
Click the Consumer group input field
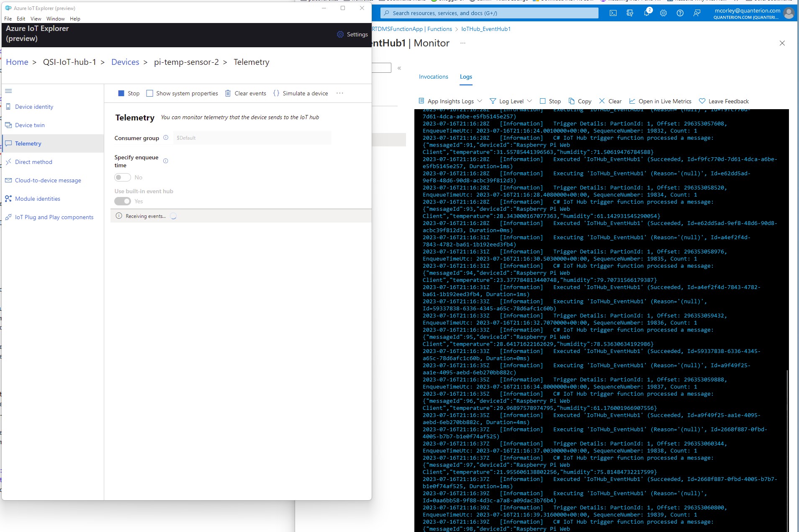click(x=252, y=138)
